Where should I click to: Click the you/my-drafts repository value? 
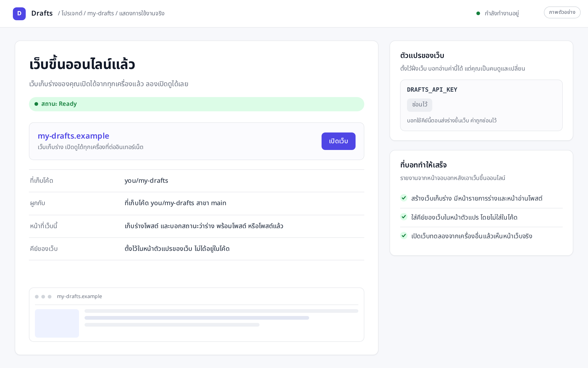click(146, 181)
